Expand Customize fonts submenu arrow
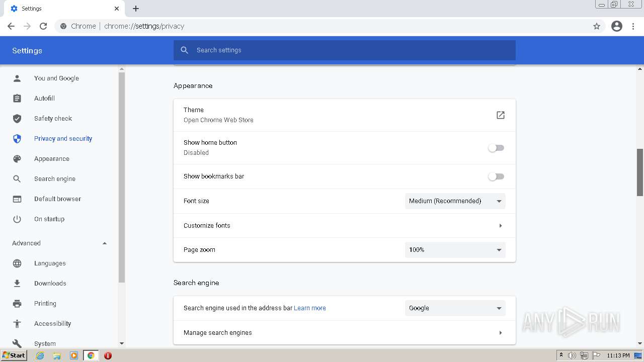The height and width of the screenshot is (362, 644). point(501,226)
